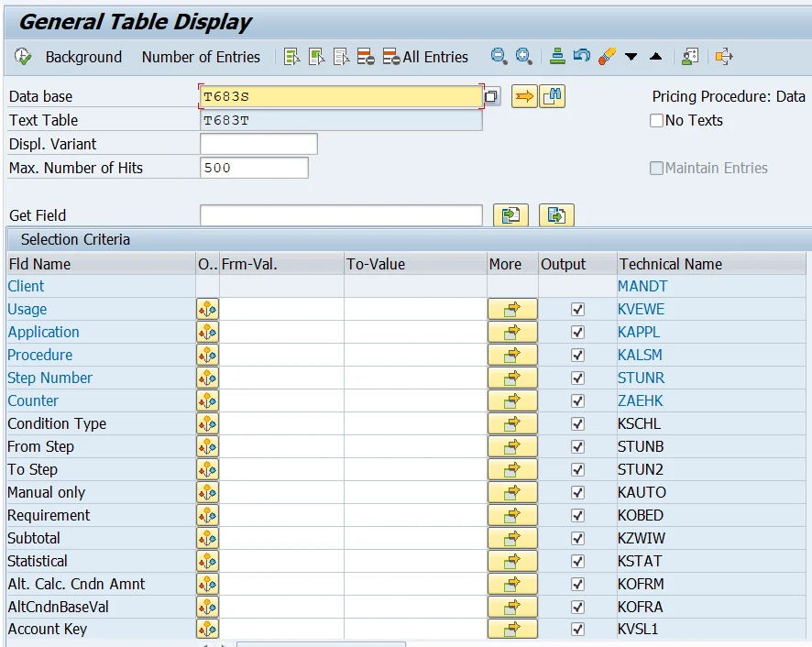Uncheck Output checkbox for Condition Type
812x647 pixels.
[577, 423]
